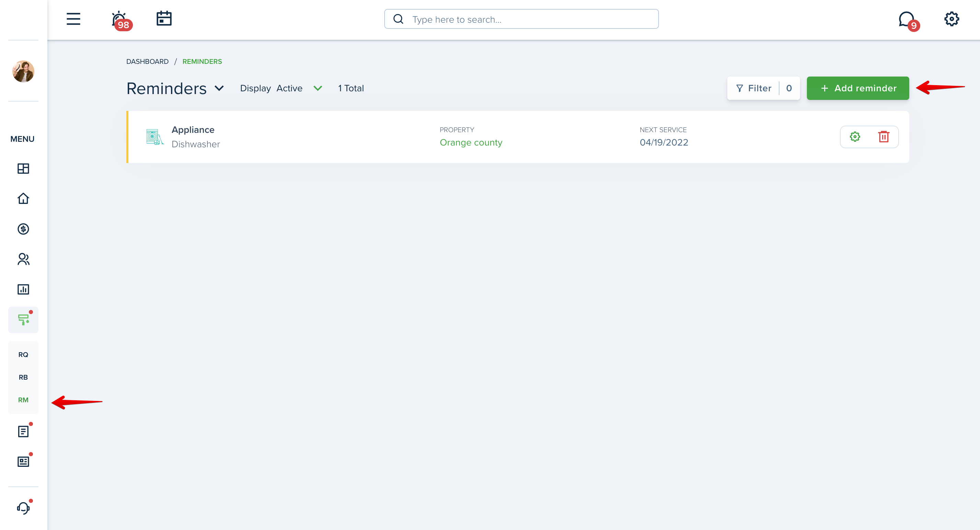Open the dashboard grid icon in sidebar

23,169
